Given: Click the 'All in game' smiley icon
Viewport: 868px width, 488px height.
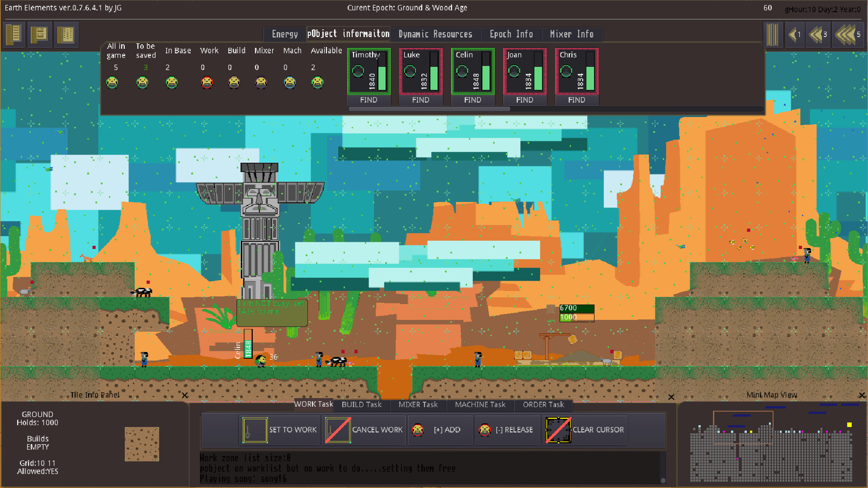Looking at the screenshot, I should (112, 83).
